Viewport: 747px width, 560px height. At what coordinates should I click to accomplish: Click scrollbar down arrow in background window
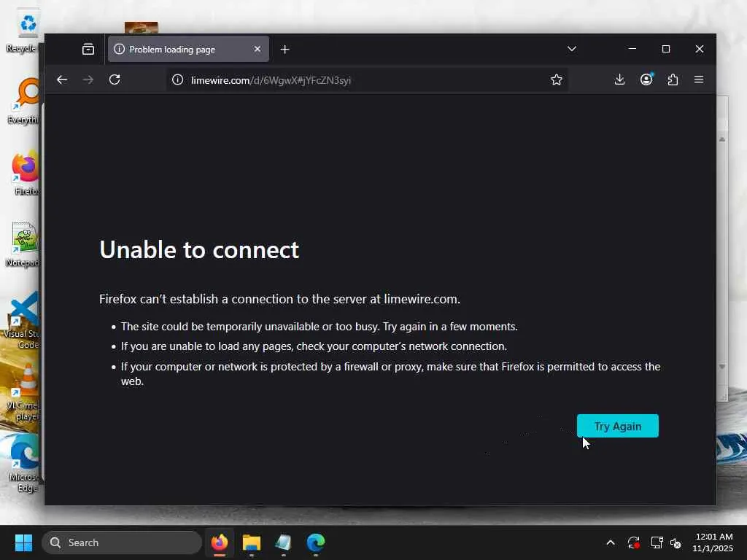pos(722,367)
